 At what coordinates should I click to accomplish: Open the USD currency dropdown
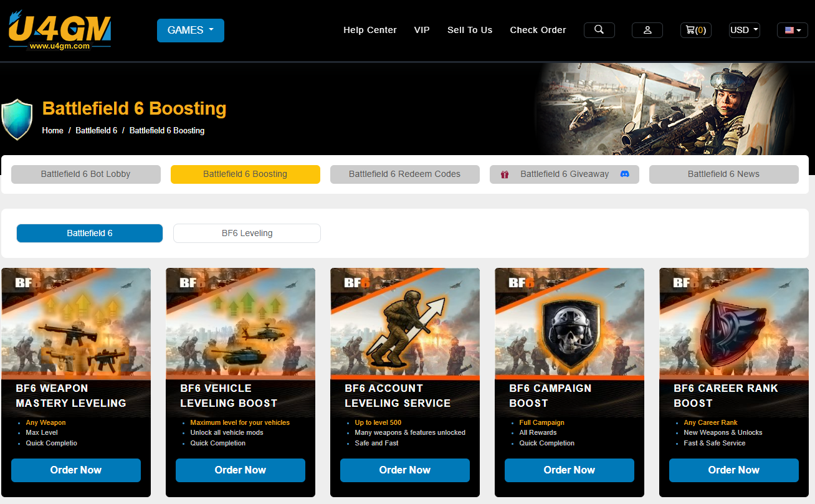coord(744,30)
